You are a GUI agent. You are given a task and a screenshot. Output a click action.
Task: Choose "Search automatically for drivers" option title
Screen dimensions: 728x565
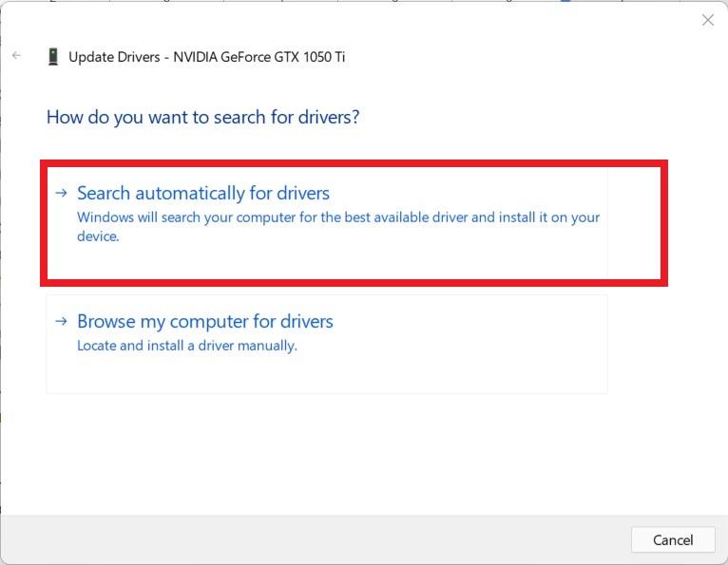coord(202,193)
